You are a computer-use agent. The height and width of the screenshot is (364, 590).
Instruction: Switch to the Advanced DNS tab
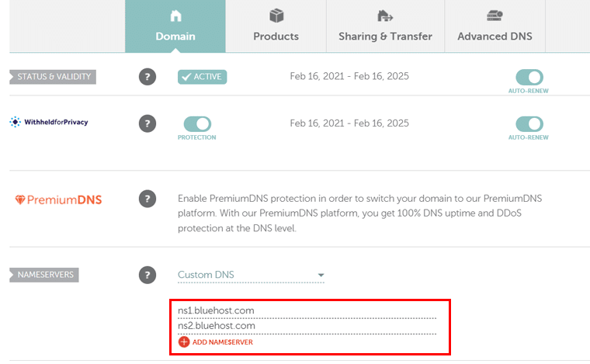coord(495,26)
